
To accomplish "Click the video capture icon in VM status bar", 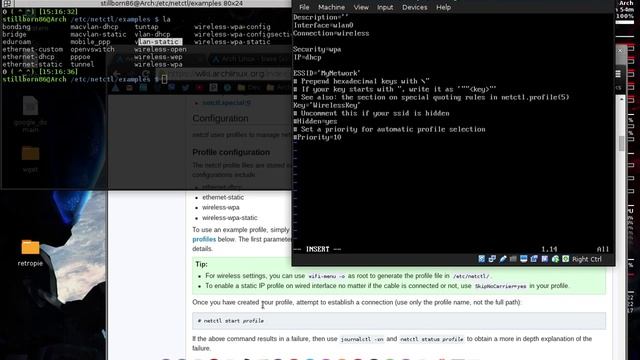I will tap(534, 259).
